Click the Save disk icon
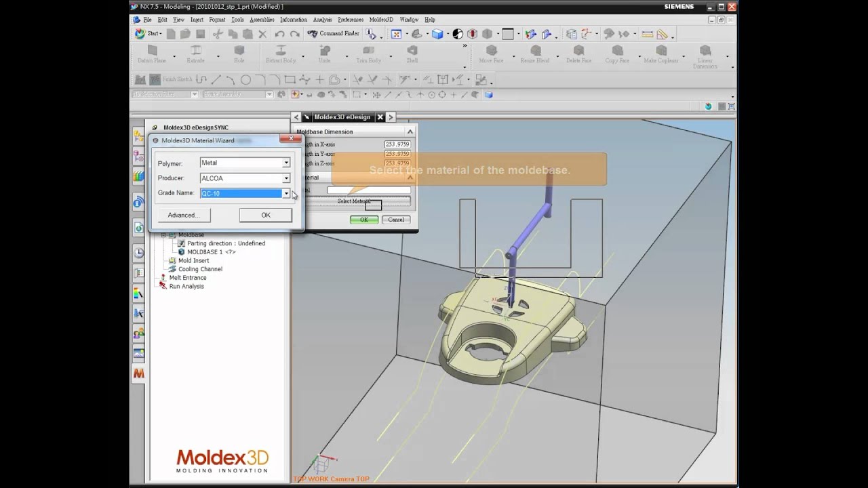The width and height of the screenshot is (868, 488). click(200, 34)
